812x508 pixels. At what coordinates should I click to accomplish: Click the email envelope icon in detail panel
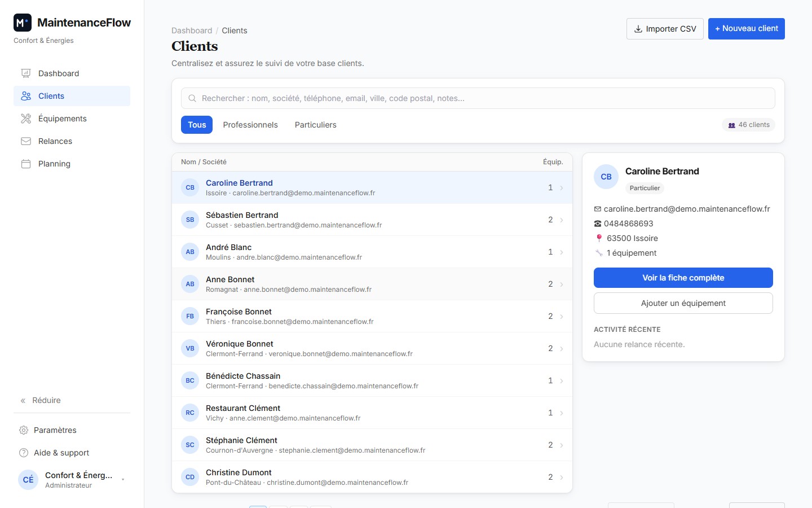598,209
